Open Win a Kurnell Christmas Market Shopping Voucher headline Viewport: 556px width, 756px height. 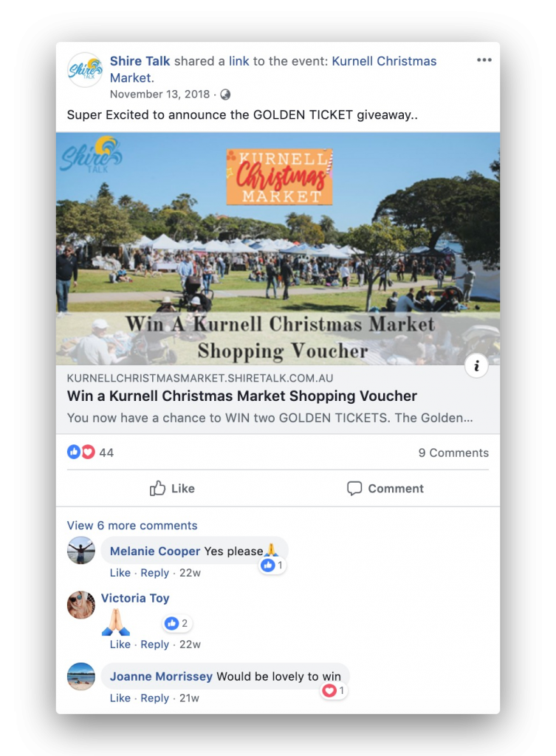[x=242, y=396]
